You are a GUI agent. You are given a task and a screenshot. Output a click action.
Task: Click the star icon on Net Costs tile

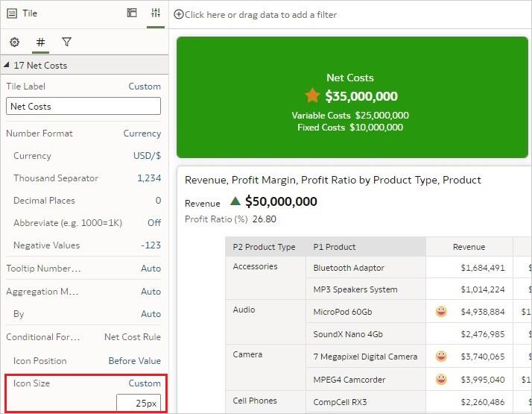tap(312, 95)
